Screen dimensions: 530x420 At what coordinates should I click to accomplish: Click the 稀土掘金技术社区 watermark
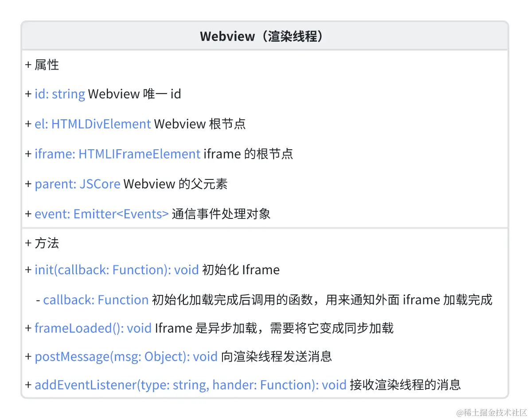491,412
